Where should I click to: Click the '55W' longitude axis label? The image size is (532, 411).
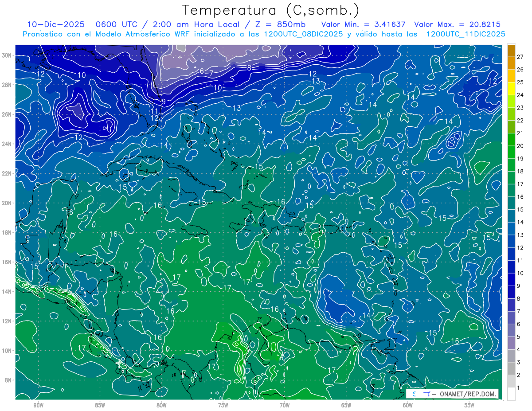469,406
